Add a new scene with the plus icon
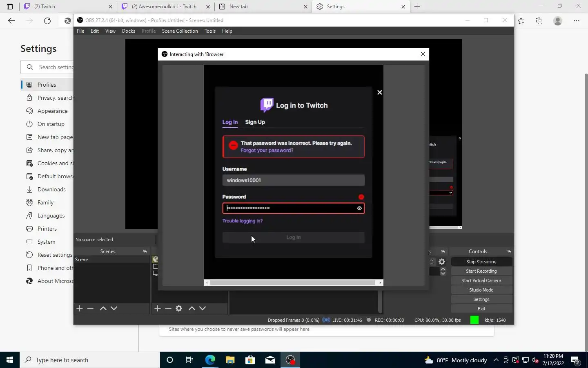 click(80, 308)
